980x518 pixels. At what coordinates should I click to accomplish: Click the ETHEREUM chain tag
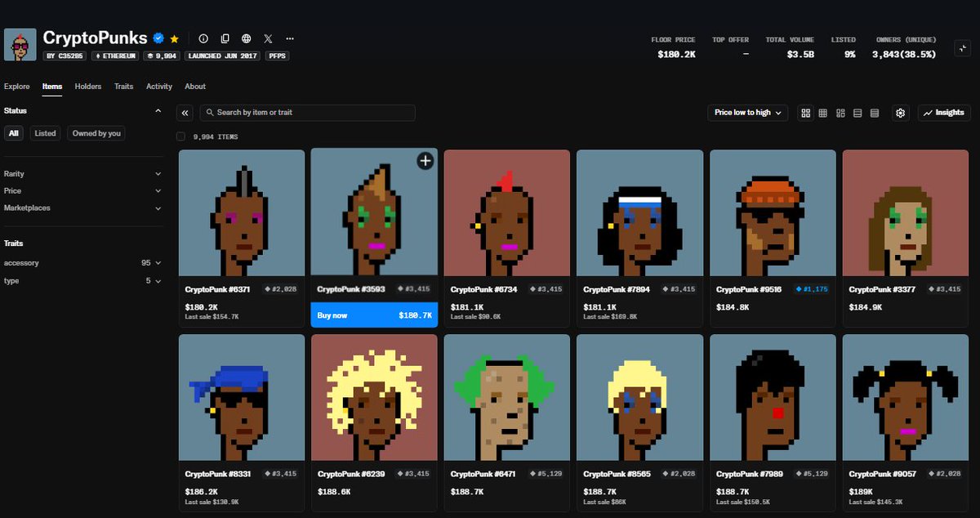pyautogui.click(x=115, y=56)
